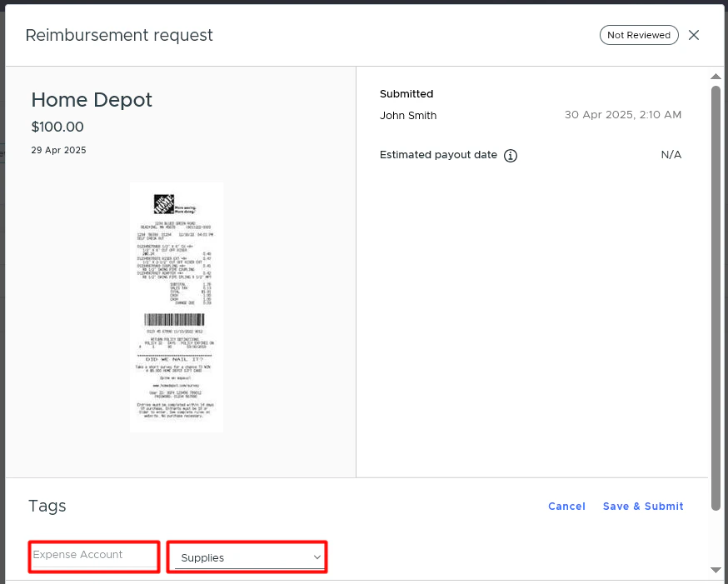Click the Not Reviewed status badge
This screenshot has width=728, height=584.
click(639, 35)
